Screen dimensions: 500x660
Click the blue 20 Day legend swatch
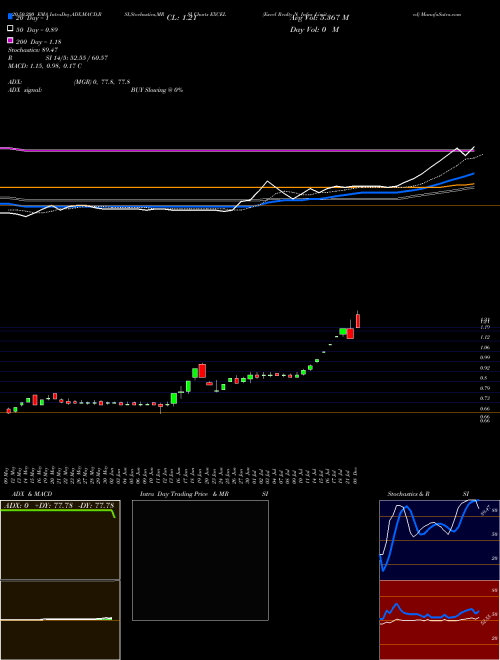click(x=10, y=17)
